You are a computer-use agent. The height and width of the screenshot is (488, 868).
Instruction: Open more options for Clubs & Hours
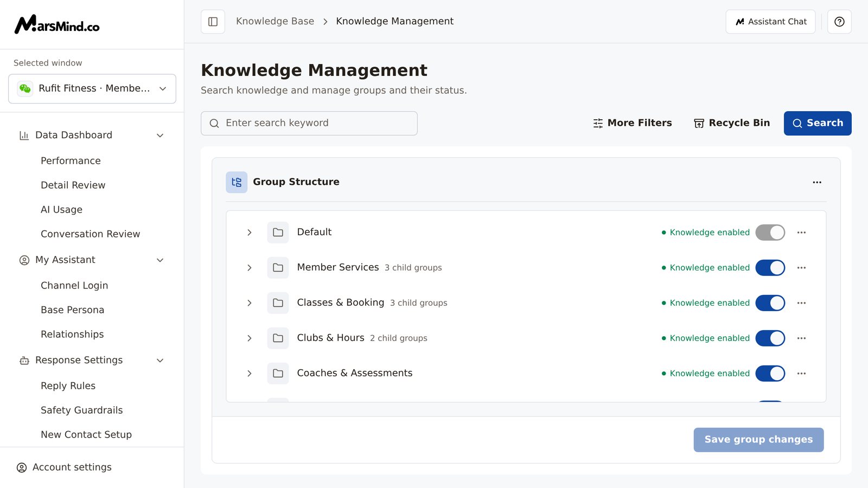pyautogui.click(x=801, y=338)
